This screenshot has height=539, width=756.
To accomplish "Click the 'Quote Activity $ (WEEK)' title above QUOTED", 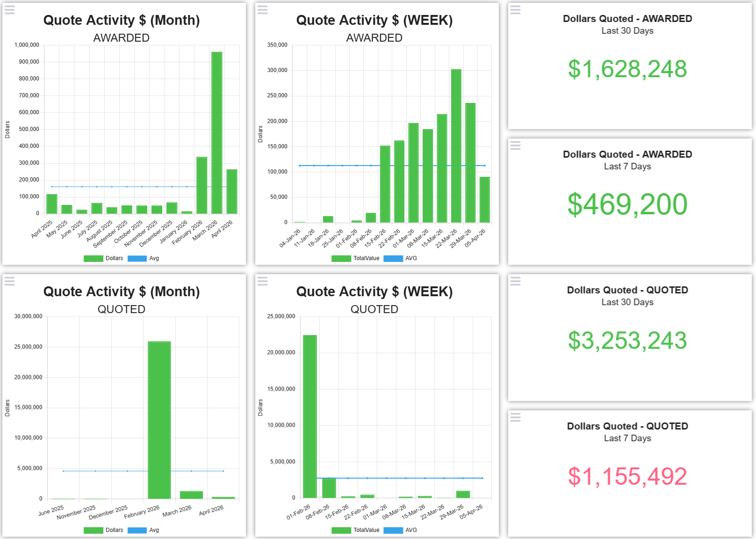I will tap(374, 291).
